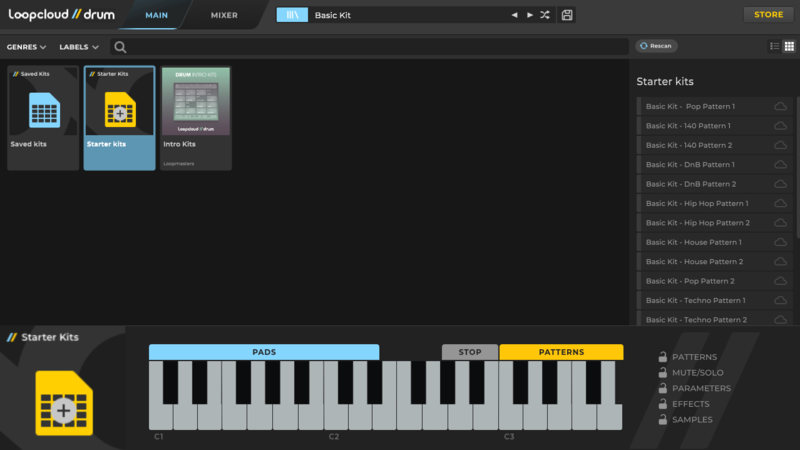
Task: Switch to list view layout
Action: [774, 46]
